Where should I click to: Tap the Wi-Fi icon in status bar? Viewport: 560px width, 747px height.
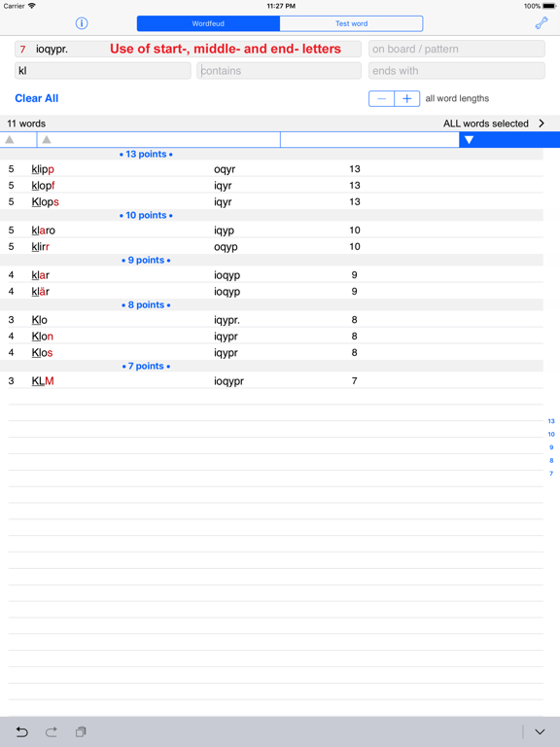[31, 6]
